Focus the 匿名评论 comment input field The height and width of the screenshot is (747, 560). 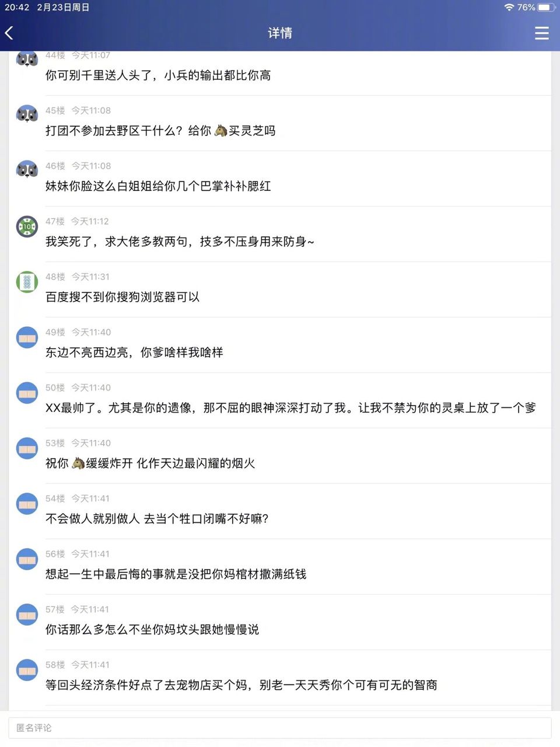pos(280,728)
